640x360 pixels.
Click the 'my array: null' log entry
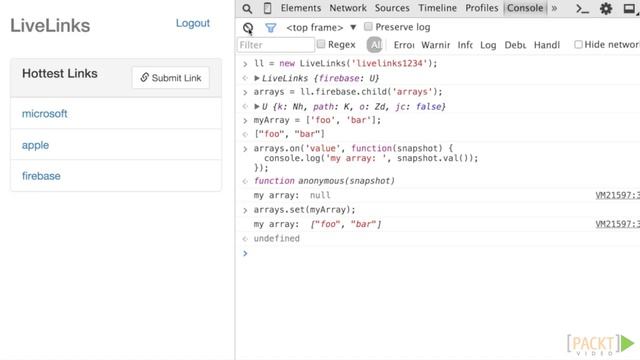pos(292,195)
